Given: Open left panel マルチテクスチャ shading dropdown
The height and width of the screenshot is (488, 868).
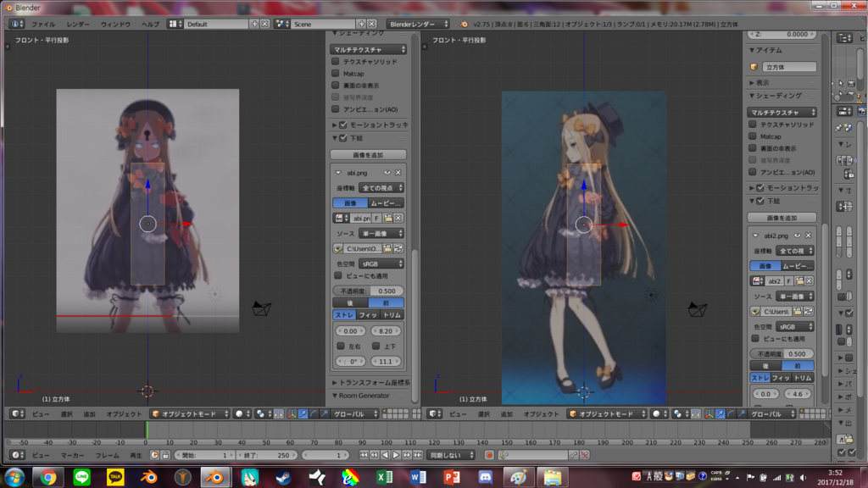Looking at the screenshot, I should [368, 50].
